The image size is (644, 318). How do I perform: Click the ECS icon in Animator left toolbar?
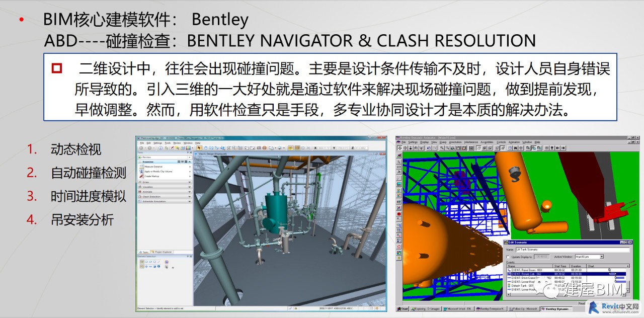click(x=399, y=167)
